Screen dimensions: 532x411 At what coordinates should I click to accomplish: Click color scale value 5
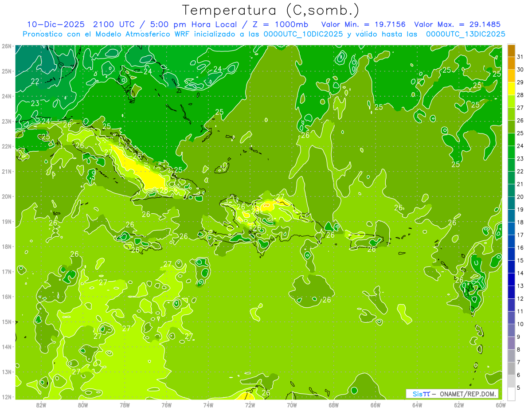[x=519, y=388]
